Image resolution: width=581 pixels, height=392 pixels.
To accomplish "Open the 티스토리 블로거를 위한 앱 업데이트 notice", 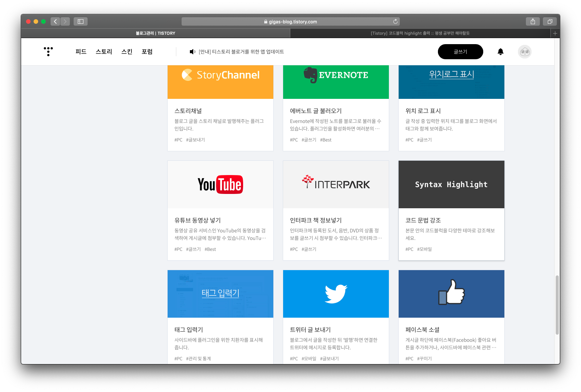I will click(x=241, y=52).
